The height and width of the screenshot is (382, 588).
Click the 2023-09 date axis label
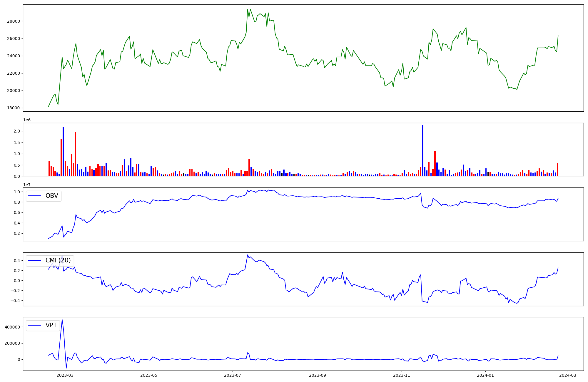pyautogui.click(x=318, y=375)
